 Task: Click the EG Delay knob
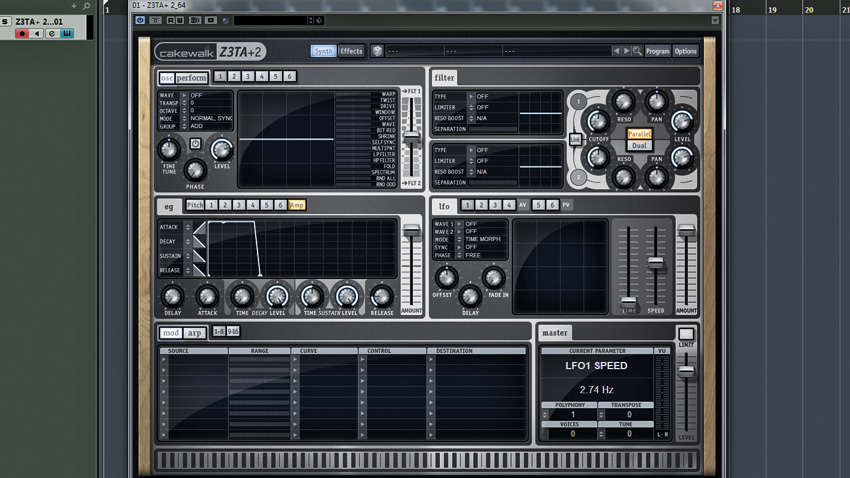click(172, 296)
